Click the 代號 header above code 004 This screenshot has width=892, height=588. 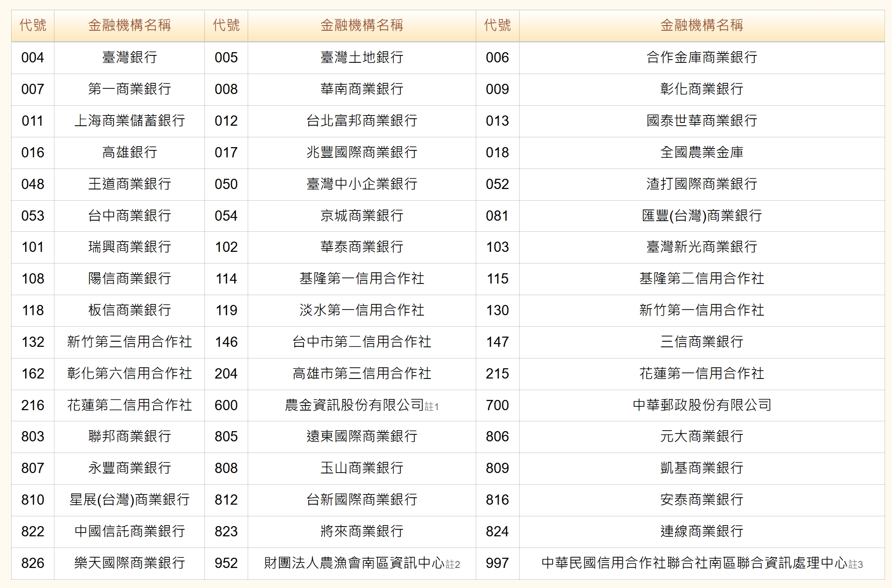pos(33,25)
